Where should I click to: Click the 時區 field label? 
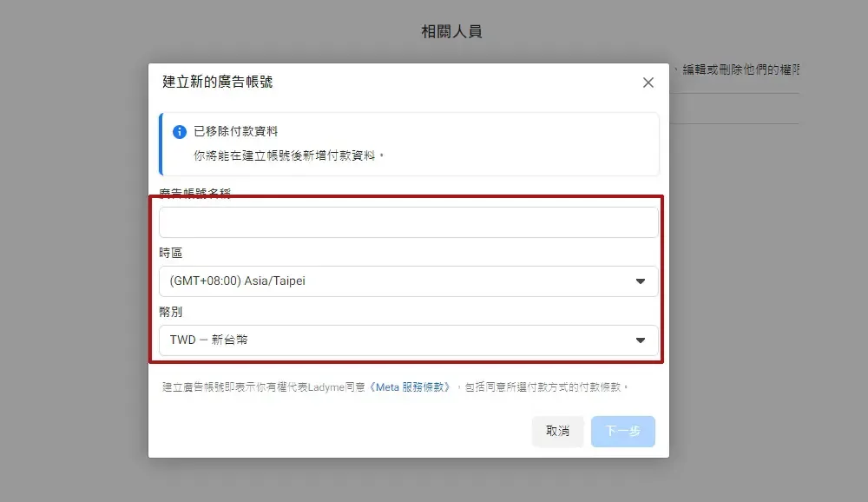click(170, 253)
